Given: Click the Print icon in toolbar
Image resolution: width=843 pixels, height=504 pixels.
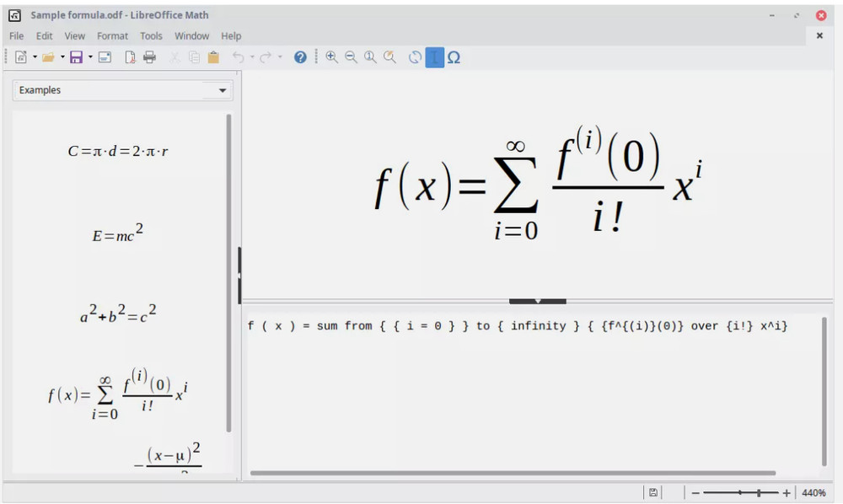Looking at the screenshot, I should point(149,57).
